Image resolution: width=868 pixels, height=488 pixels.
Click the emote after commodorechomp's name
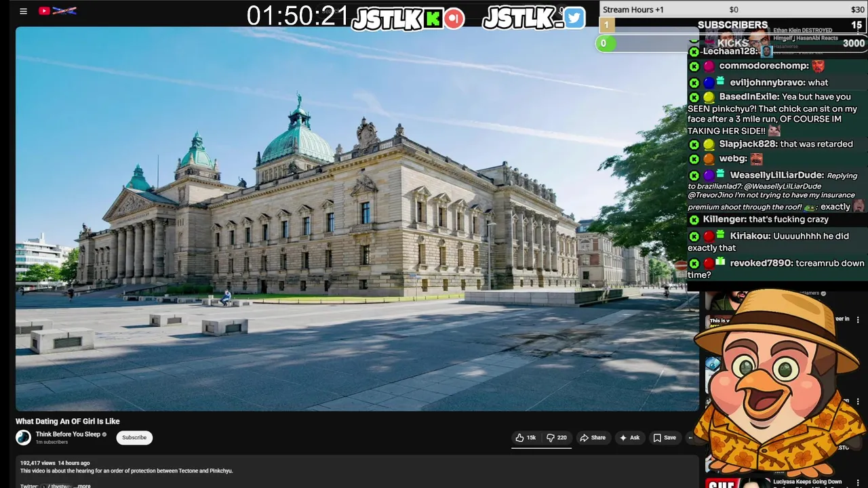tap(818, 66)
